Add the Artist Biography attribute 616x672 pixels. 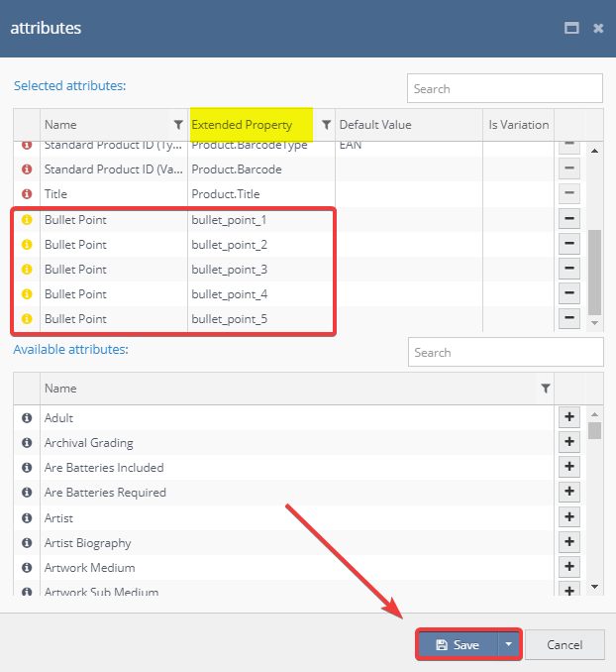pyautogui.click(x=569, y=542)
